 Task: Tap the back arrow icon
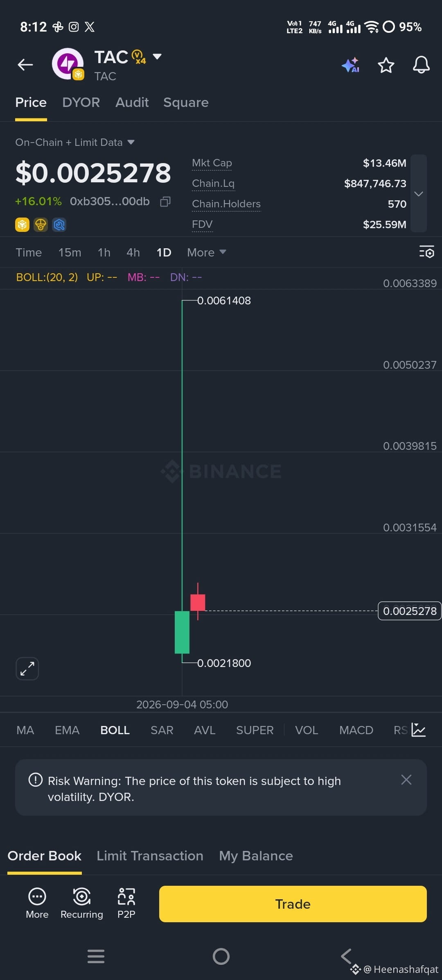click(x=25, y=65)
